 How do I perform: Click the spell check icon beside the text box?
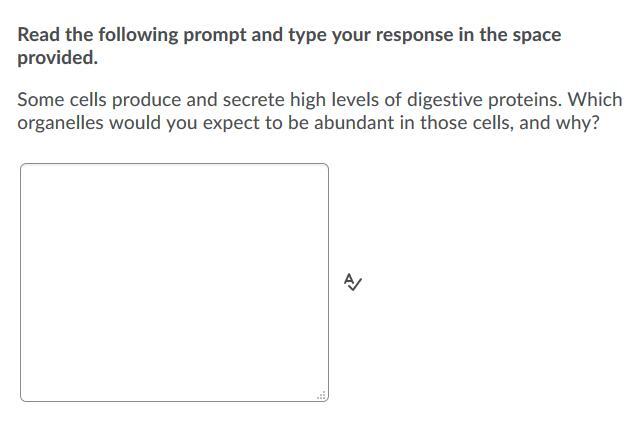tap(352, 283)
